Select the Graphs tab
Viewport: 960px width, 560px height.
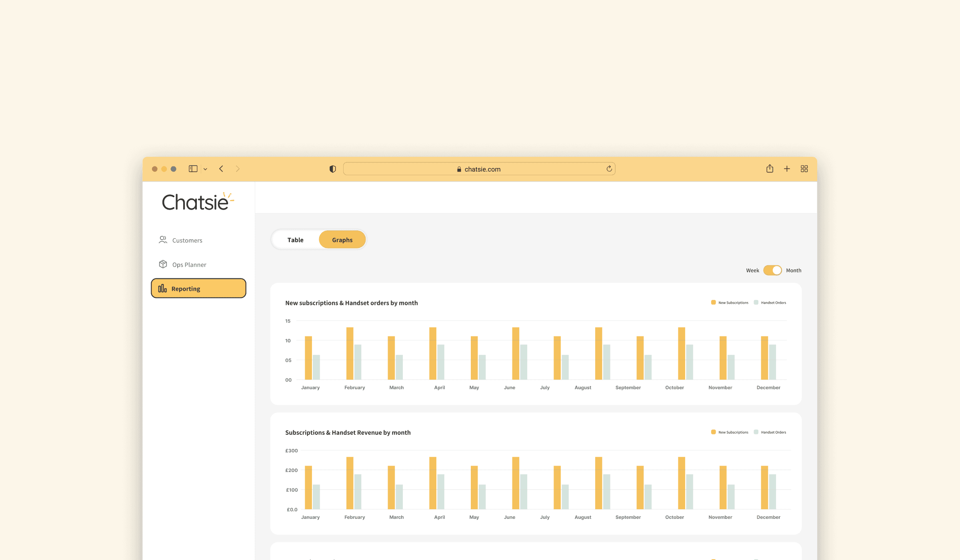342,240
